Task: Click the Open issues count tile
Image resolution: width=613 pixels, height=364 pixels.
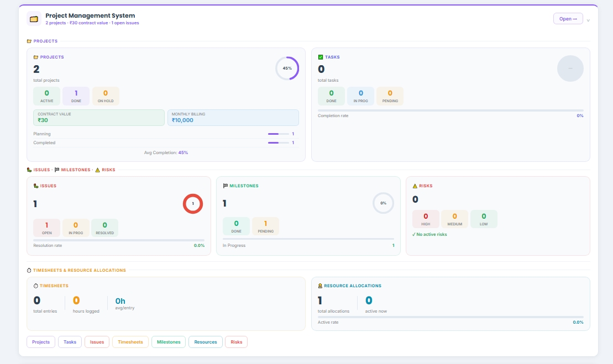Action: (46, 228)
